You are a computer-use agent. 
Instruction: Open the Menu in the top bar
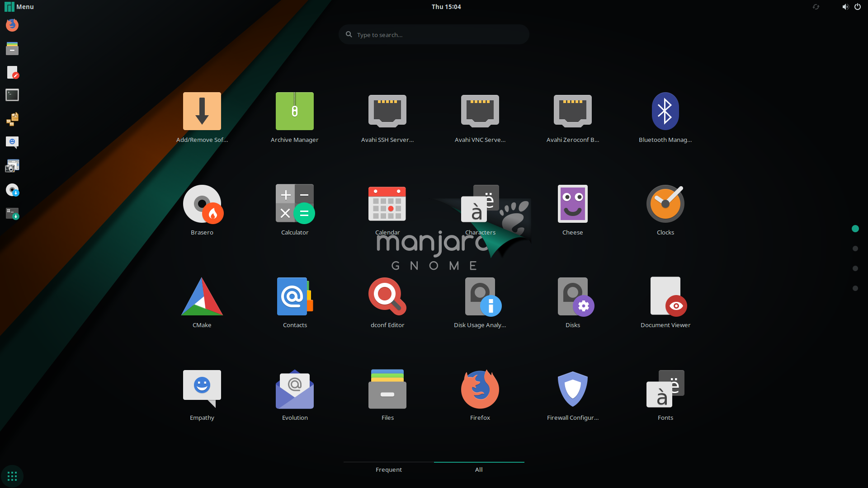(x=19, y=7)
